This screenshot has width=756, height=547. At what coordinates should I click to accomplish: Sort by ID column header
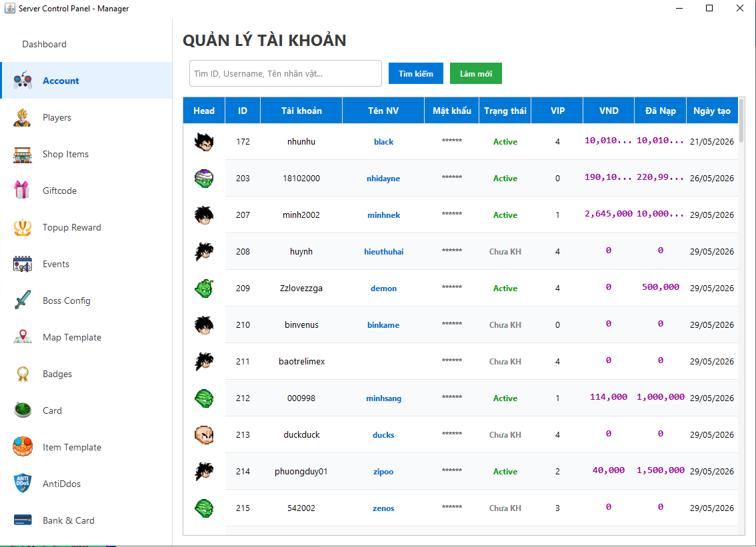pyautogui.click(x=243, y=111)
